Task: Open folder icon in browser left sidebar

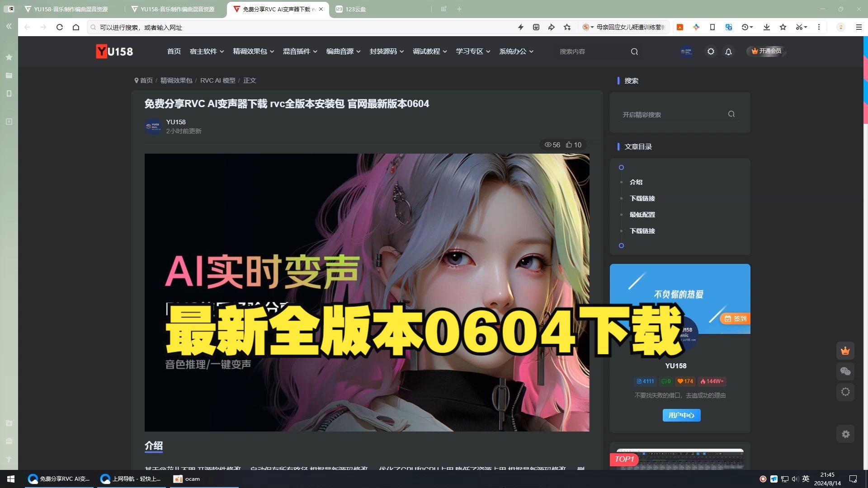Action: tap(9, 75)
